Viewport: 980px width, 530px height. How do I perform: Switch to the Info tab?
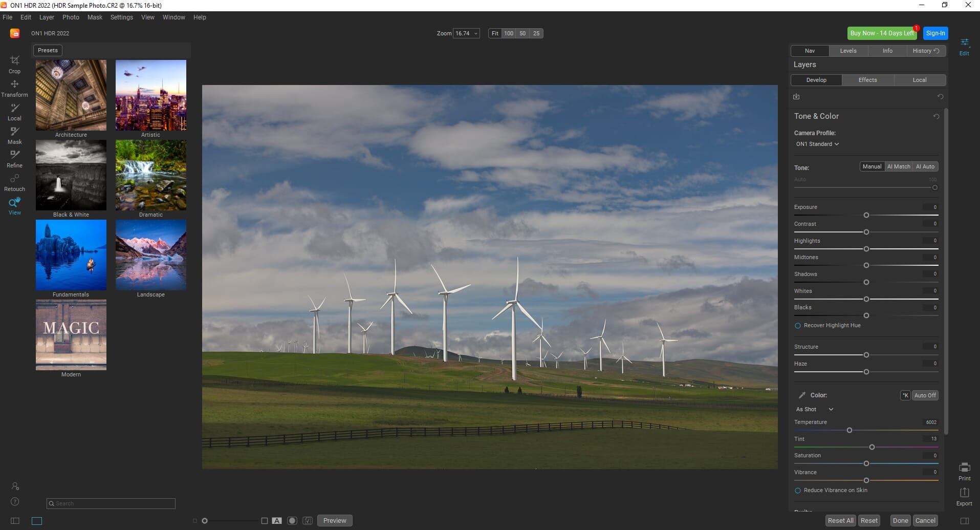(x=887, y=51)
